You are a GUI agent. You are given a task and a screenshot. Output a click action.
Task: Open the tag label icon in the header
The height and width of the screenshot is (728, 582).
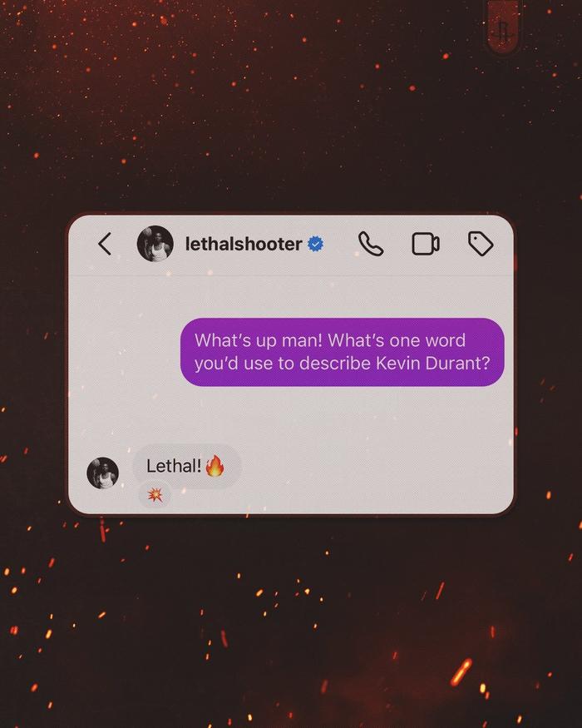481,244
